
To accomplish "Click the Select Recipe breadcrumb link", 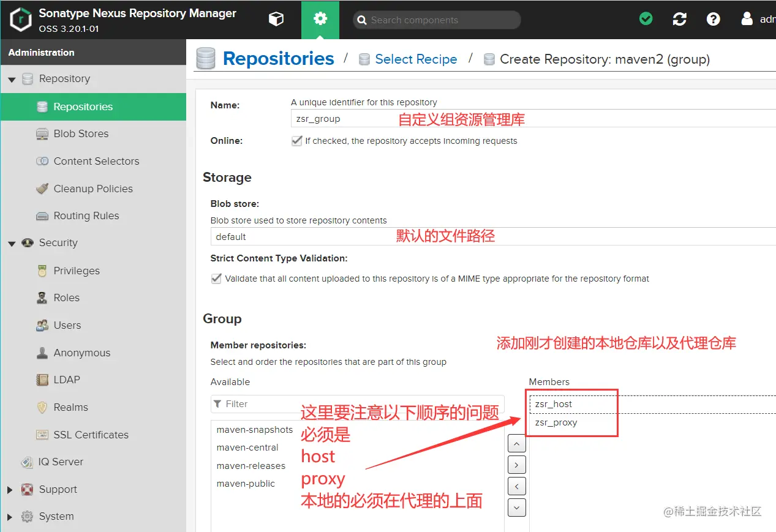I will pyautogui.click(x=416, y=59).
